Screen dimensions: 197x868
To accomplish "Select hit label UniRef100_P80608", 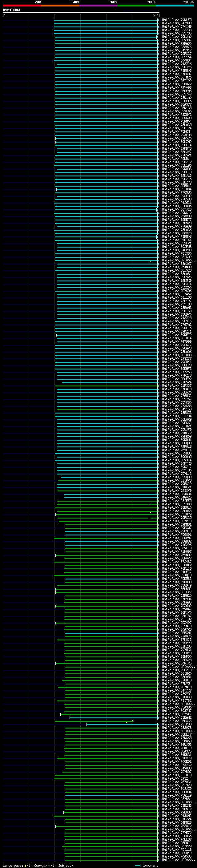I will (x=177, y=118).
